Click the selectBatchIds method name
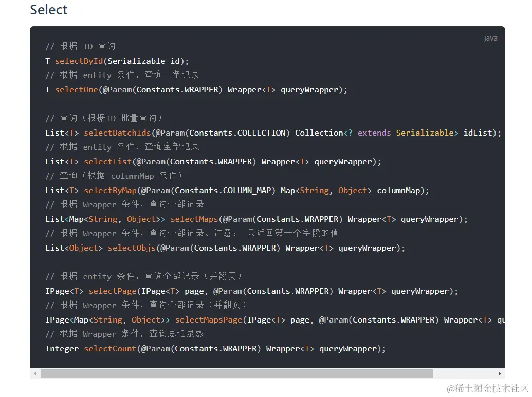 (x=117, y=133)
